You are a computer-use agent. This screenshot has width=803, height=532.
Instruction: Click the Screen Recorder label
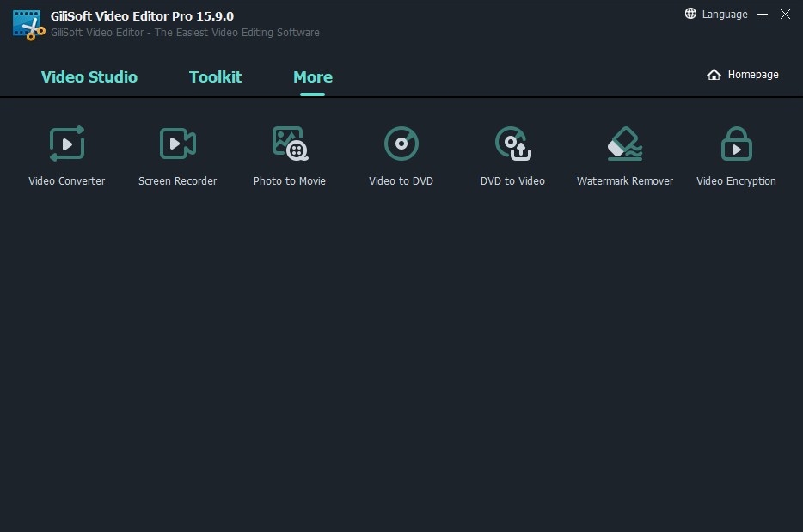point(178,180)
